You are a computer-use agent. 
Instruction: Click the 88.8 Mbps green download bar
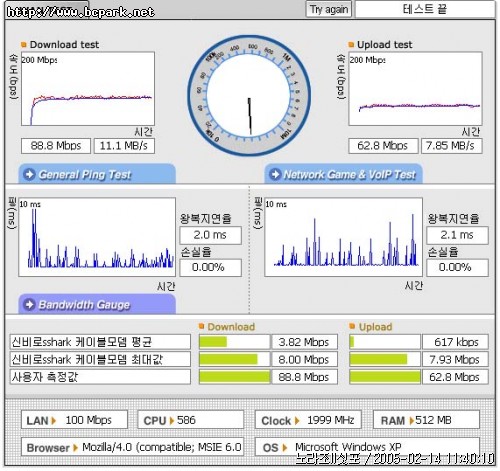click(x=234, y=377)
